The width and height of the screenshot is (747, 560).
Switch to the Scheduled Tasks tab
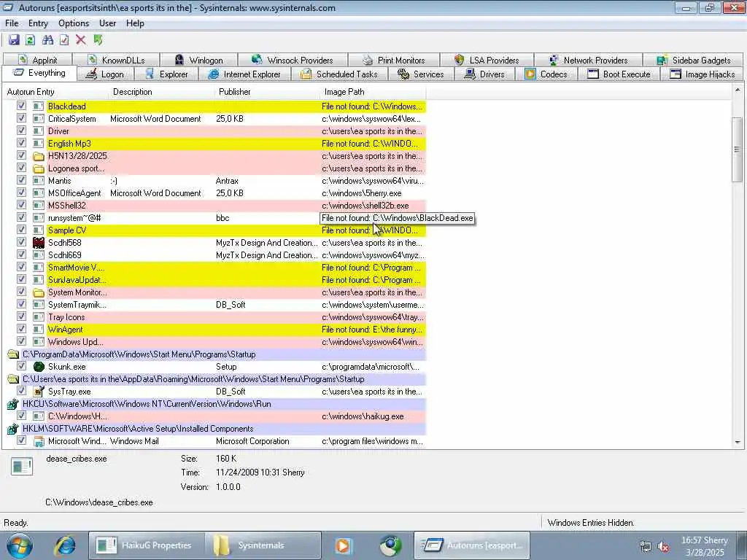340,74
